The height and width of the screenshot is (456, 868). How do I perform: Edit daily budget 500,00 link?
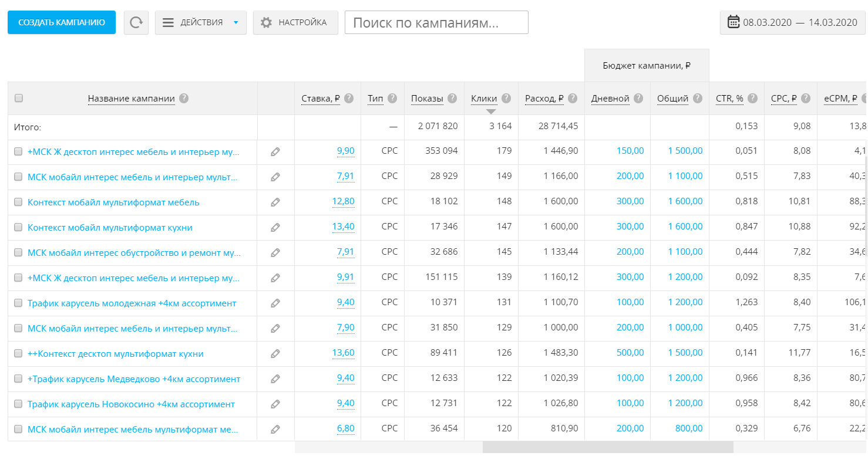tap(630, 353)
